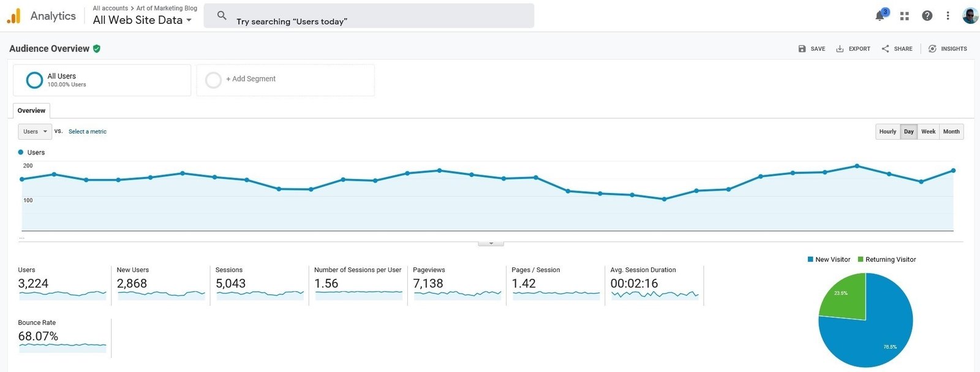Select the Overview tab

tap(31, 111)
